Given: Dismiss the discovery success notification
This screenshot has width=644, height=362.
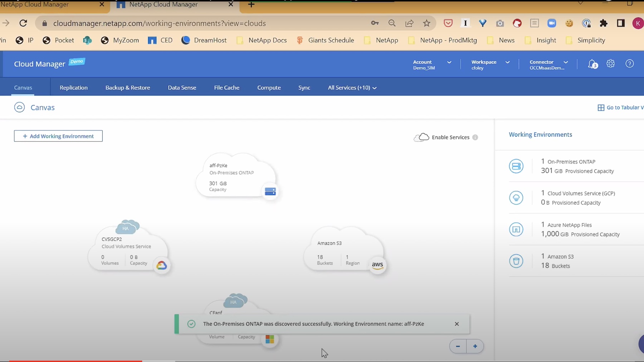Looking at the screenshot, I should click(457, 324).
